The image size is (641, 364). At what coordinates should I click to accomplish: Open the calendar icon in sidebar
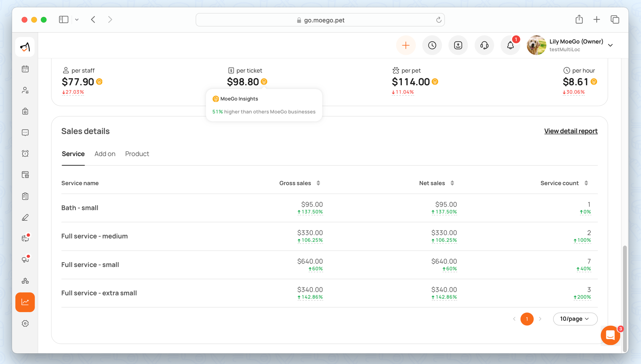point(25,69)
